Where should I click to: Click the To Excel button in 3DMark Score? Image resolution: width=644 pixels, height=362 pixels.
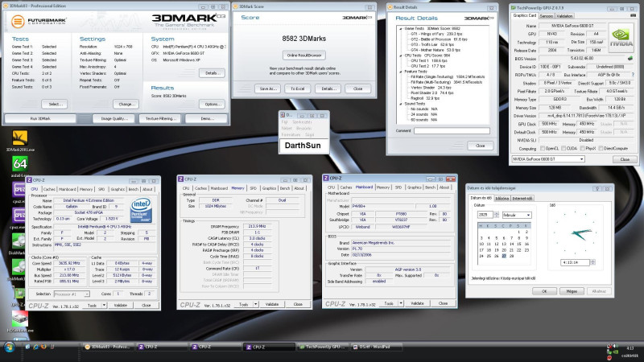tap(297, 88)
